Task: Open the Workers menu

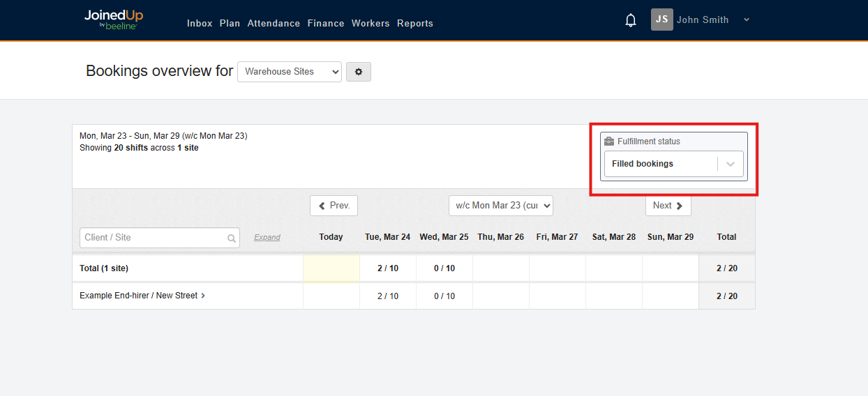Action: pyautogui.click(x=371, y=24)
